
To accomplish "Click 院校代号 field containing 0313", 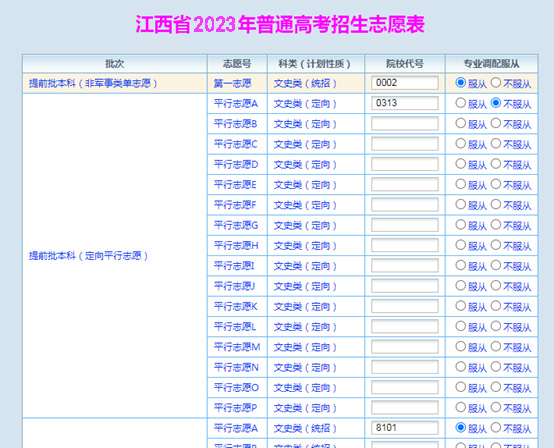I will [x=405, y=103].
